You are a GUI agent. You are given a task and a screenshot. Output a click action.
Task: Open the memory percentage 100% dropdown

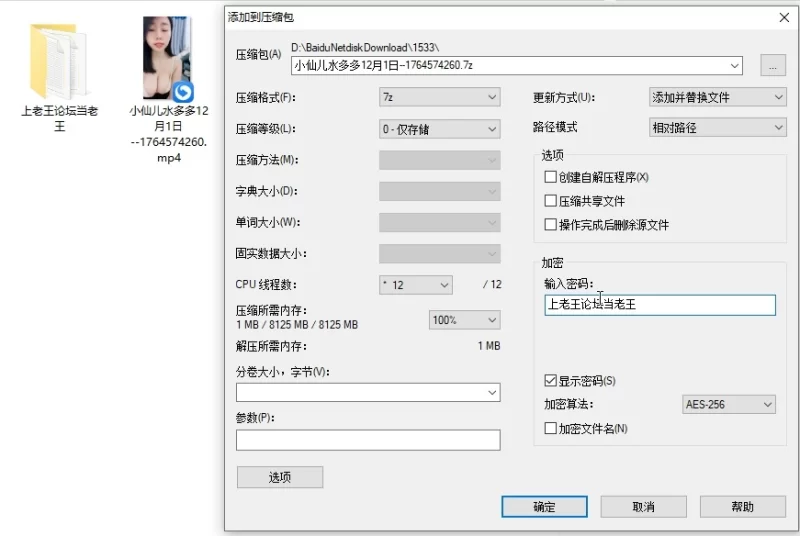[464, 320]
